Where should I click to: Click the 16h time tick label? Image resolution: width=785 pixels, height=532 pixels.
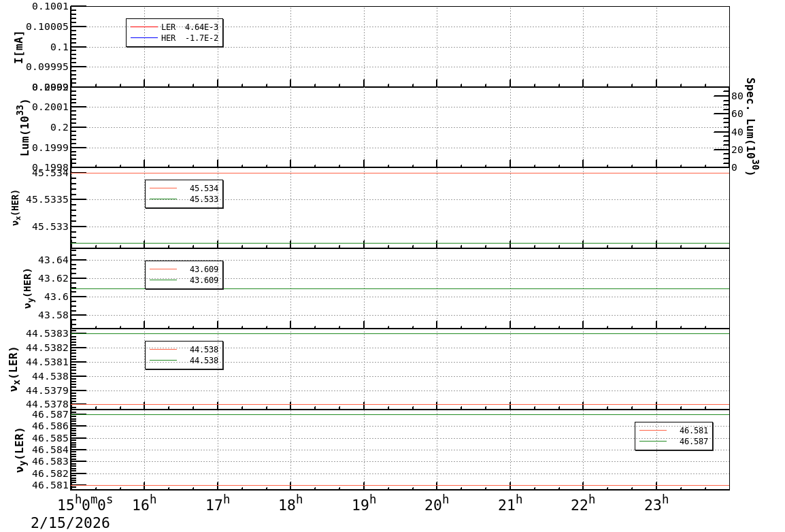point(144,504)
